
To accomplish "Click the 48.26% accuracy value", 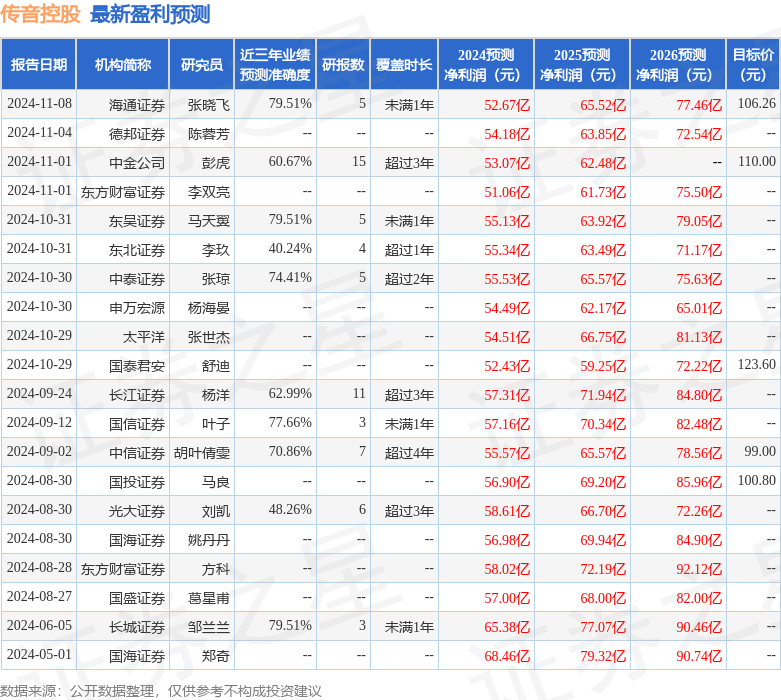I will [x=290, y=510].
